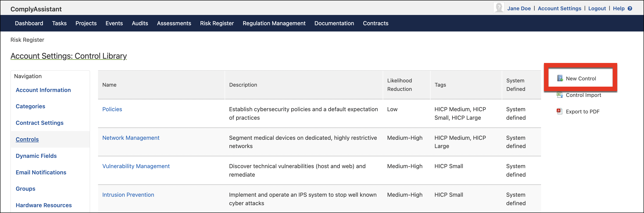Click the 'Discover technical vulnerabilities' description

(x=297, y=171)
